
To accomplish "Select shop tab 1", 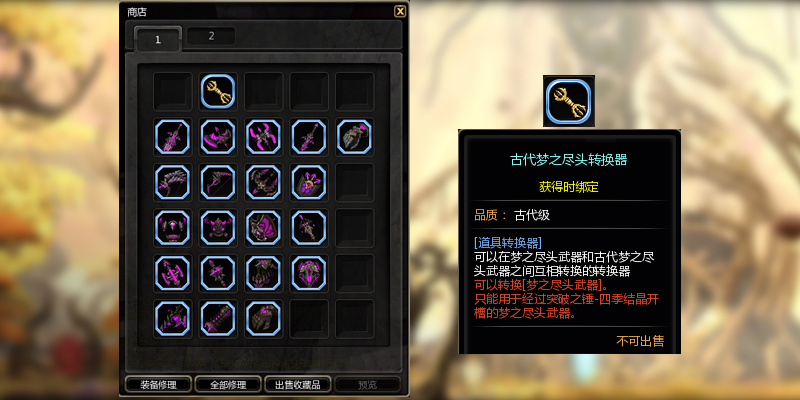I will click(158, 39).
